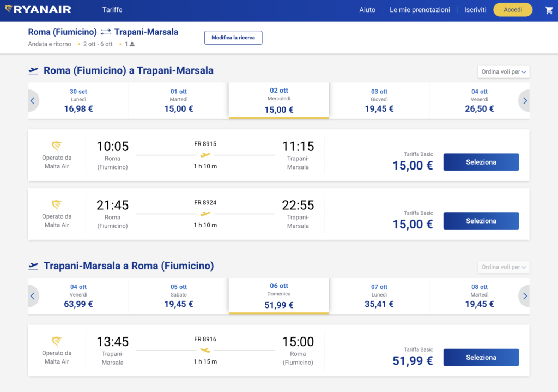Image resolution: width=558 pixels, height=392 pixels.
Task: Click the Ryanair logo
Action: pos(38,9)
